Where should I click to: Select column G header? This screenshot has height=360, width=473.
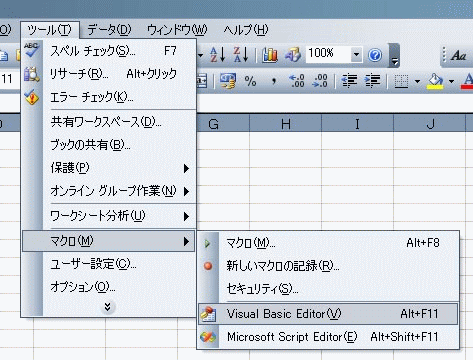[223, 123]
